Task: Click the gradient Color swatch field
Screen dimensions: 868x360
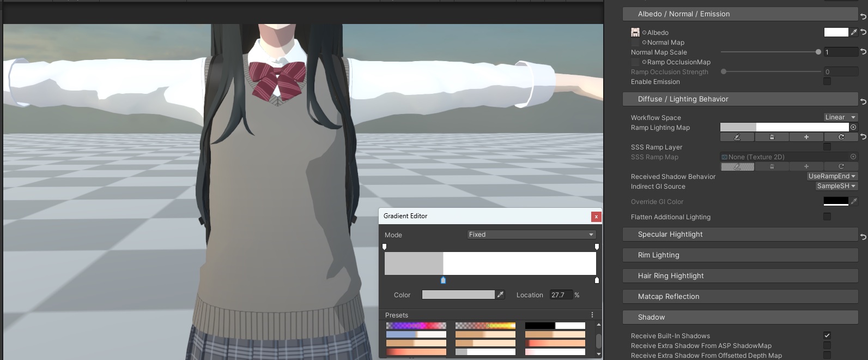Action: [x=458, y=295]
